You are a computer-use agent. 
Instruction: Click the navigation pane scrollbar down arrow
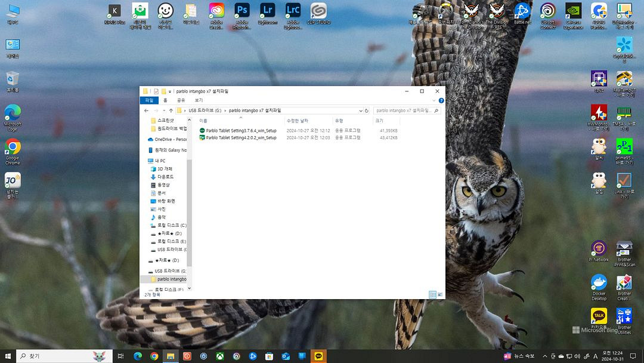click(190, 288)
